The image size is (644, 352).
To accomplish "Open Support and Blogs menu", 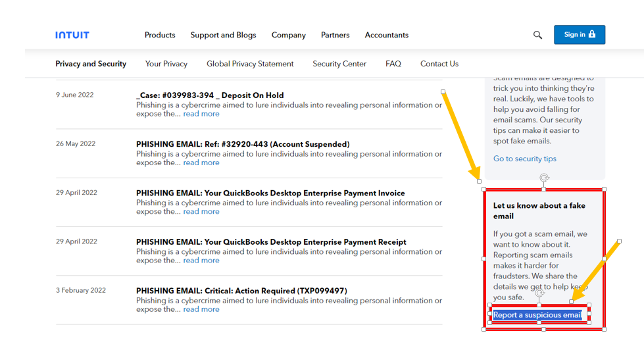I will tap(223, 35).
